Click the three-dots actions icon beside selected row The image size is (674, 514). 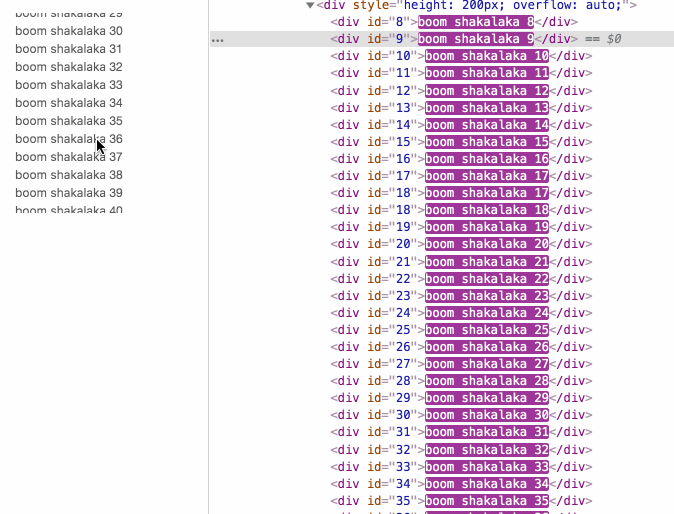pos(218,40)
